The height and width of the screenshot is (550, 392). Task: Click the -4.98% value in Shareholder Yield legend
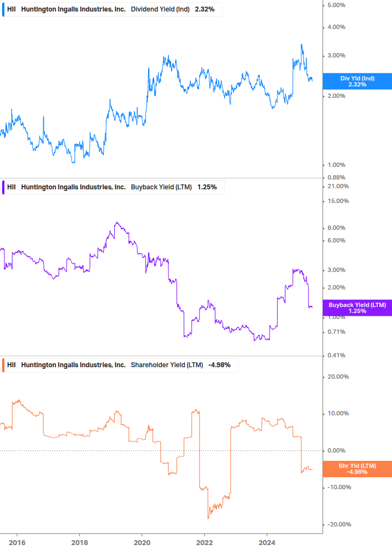tap(219, 365)
